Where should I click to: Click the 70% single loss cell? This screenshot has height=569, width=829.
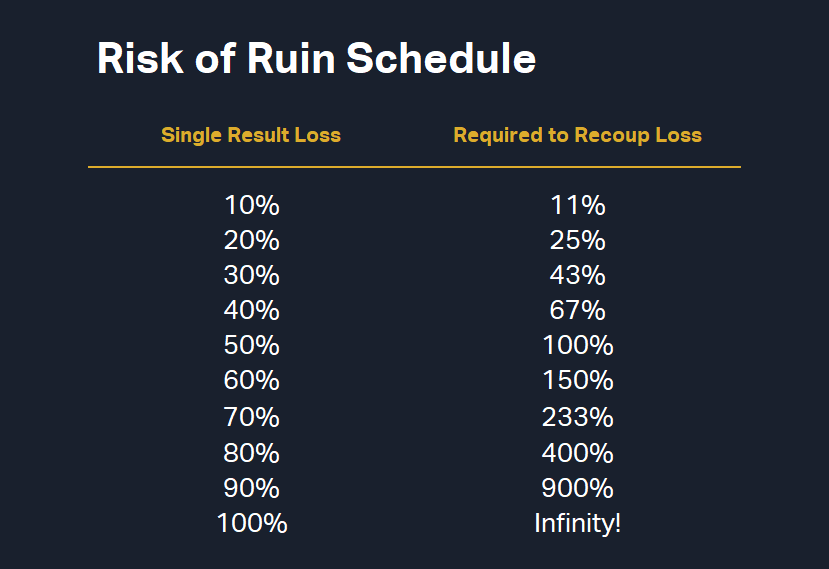251,417
